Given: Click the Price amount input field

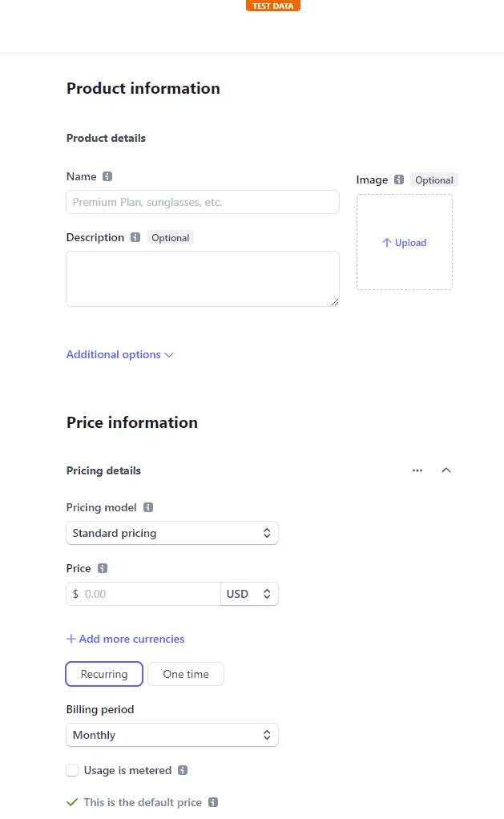Looking at the screenshot, I should tap(149, 594).
